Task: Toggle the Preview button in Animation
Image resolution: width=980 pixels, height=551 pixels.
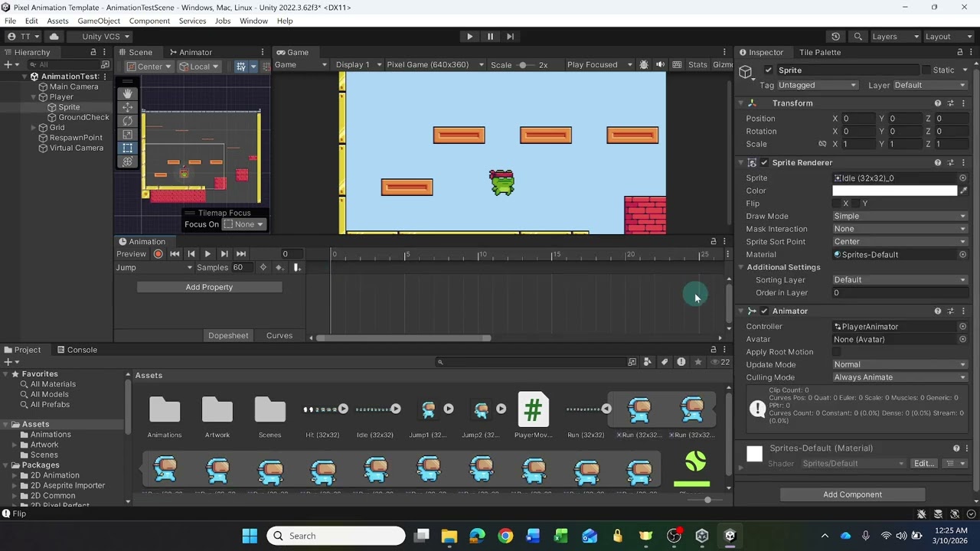Action: (131, 253)
